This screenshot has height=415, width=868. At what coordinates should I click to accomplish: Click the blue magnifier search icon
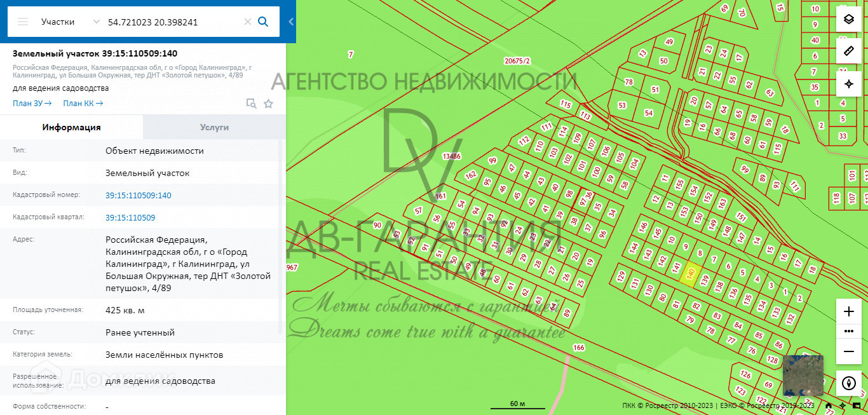pos(263,22)
